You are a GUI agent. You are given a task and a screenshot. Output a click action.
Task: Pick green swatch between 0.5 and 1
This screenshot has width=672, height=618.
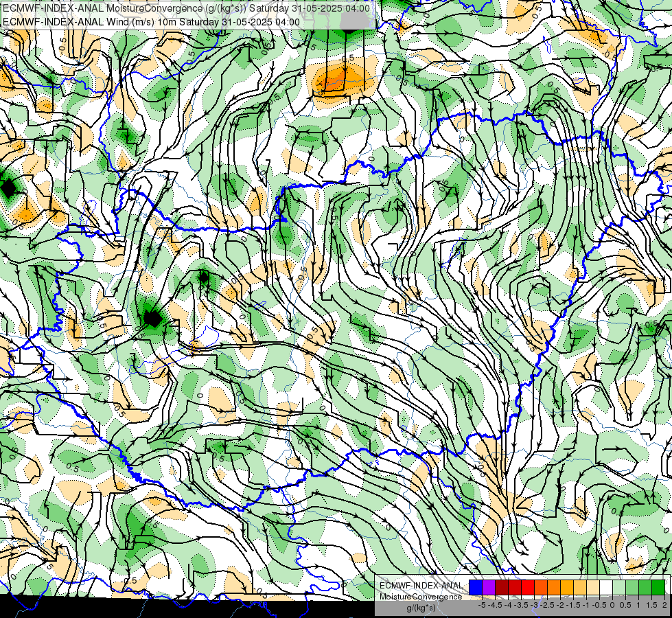tap(632, 587)
